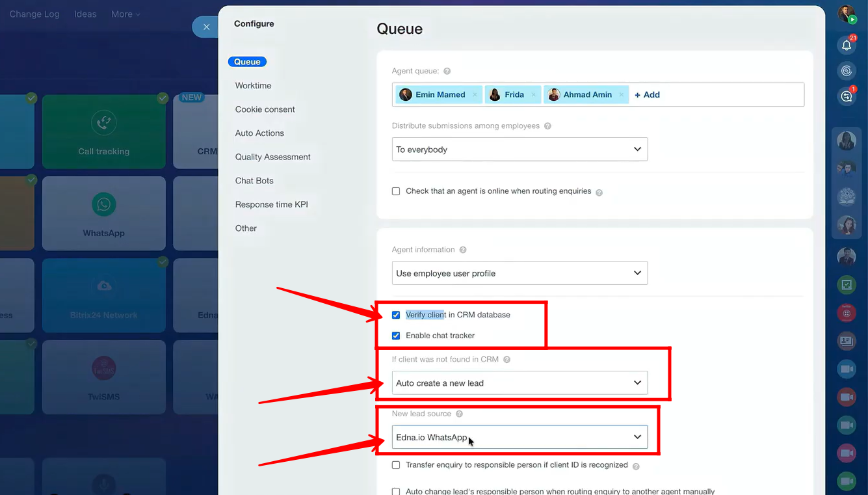Uncheck Verify client in CRM database

[x=396, y=315]
